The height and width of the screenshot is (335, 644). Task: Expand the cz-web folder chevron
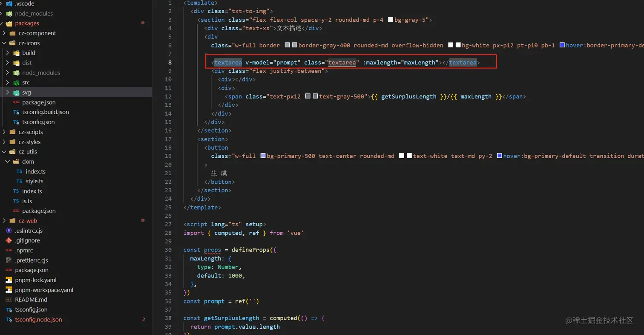(3, 221)
